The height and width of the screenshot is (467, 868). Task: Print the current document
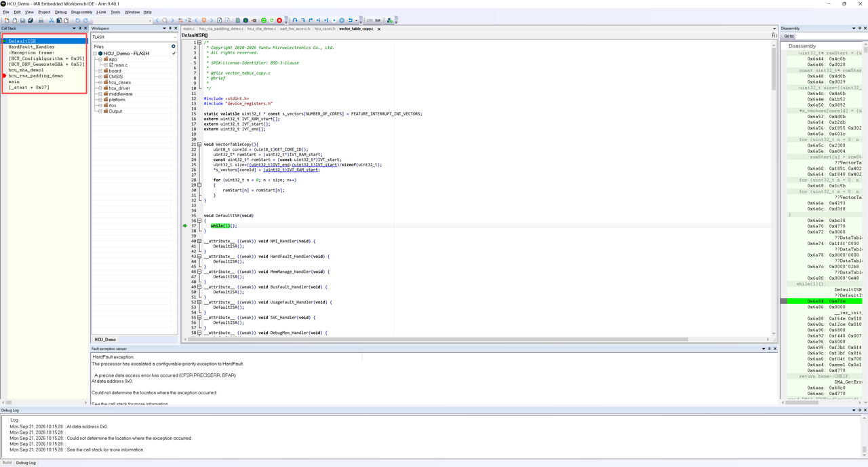coord(41,20)
